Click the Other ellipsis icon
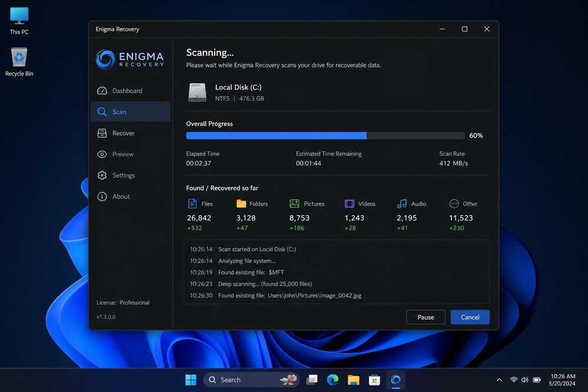This screenshot has width=588, height=392. click(x=454, y=203)
